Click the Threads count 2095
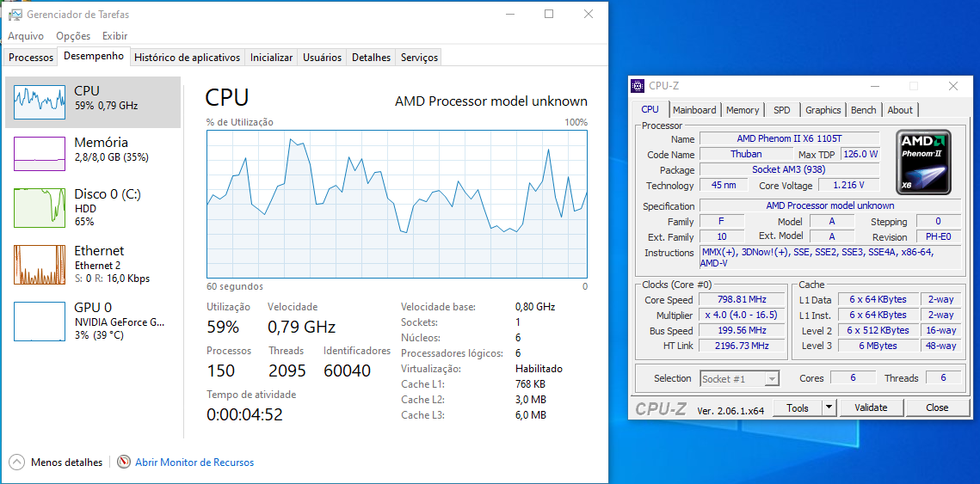Viewport: 980px width, 484px height. [287, 371]
